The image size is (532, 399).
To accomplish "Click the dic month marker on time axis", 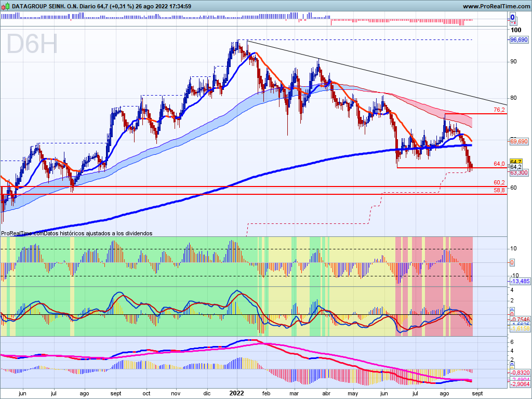I will (207, 394).
